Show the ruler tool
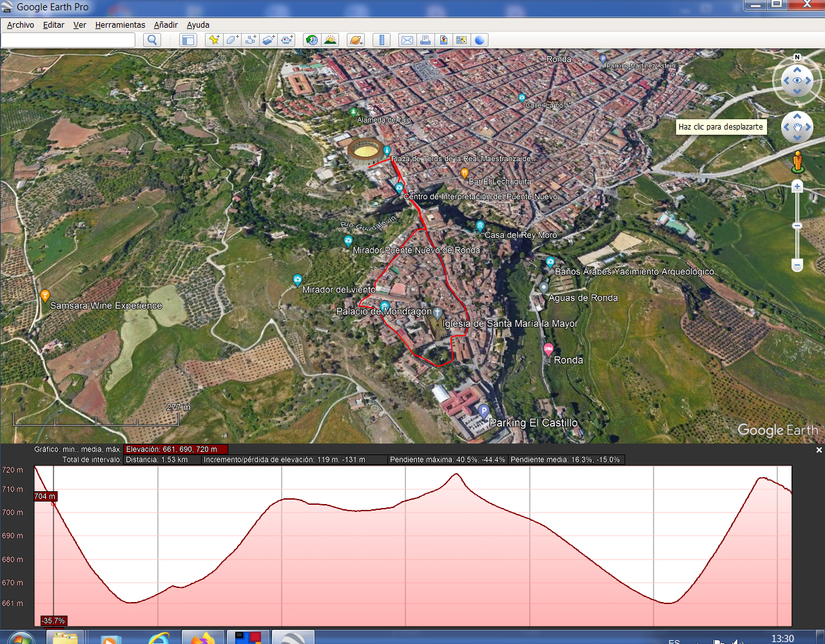825x644 pixels. (x=382, y=40)
